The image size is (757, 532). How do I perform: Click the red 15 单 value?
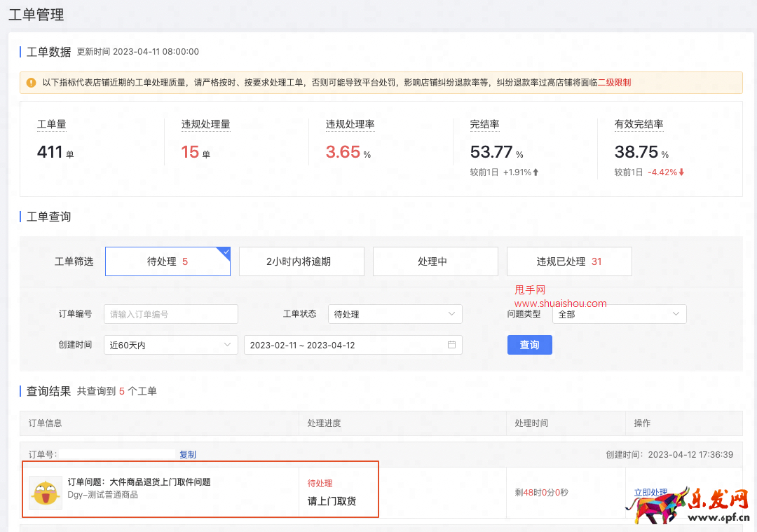point(196,152)
